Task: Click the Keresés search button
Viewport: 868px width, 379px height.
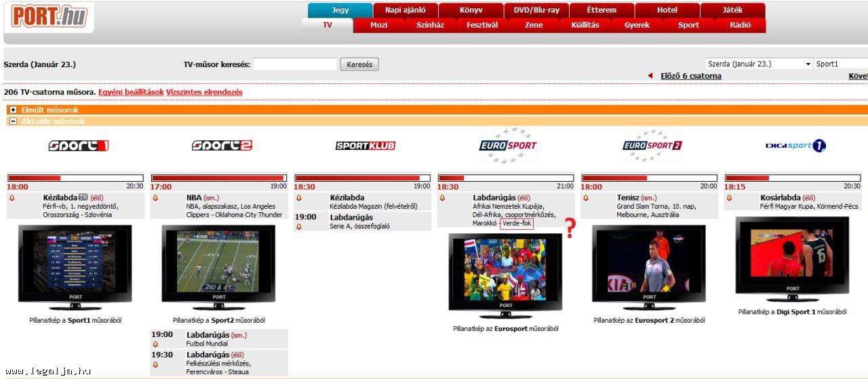Action: [x=359, y=64]
